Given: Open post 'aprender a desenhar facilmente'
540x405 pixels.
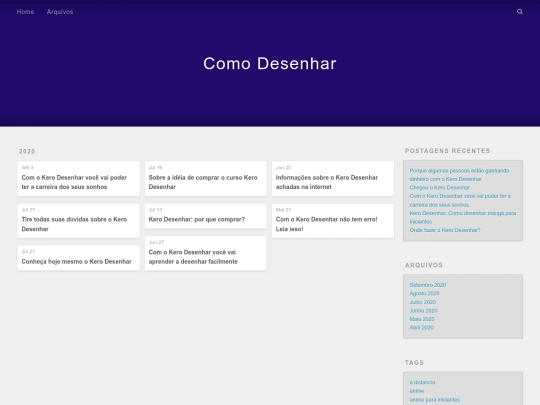Looking at the screenshot, I should (x=206, y=253).
